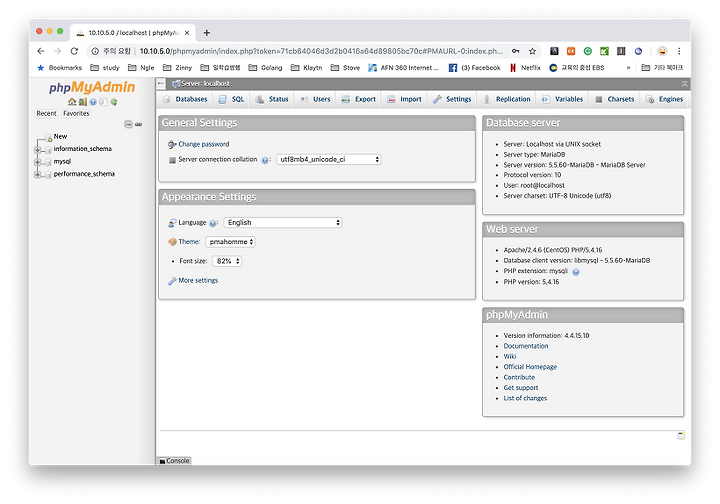The width and height of the screenshot is (720, 504).
Task: Open the Netflix bookmark
Action: pos(525,68)
